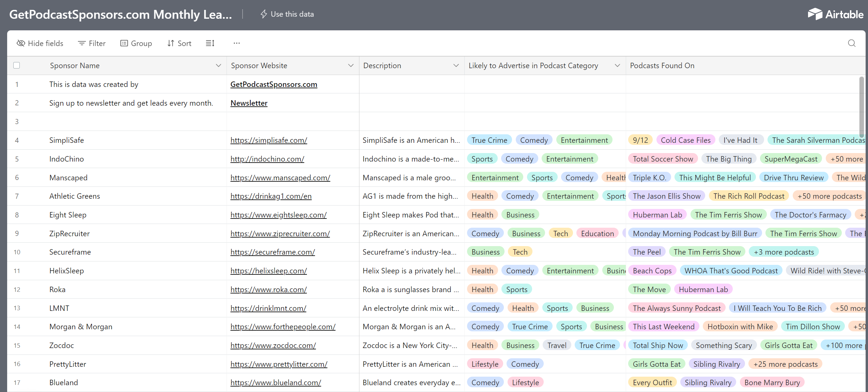Click the Airtable logo
The image size is (868, 392).
point(835,14)
